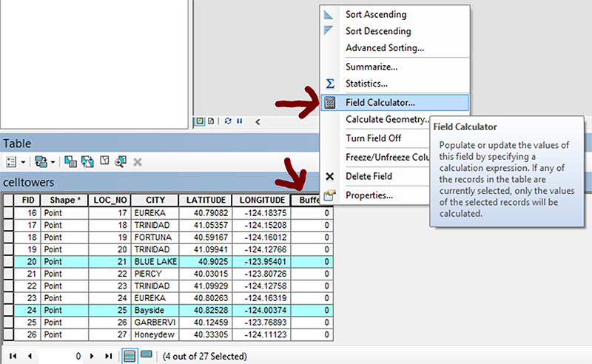Click the CITY column header
592x364 pixels.
click(x=156, y=200)
